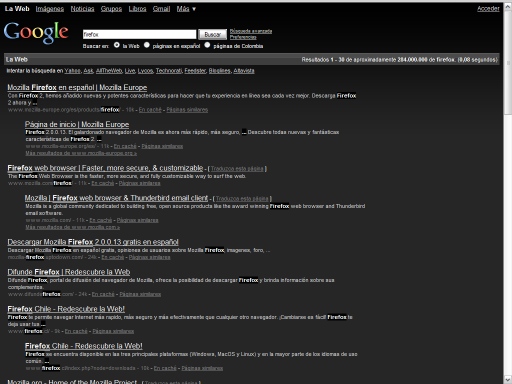Try the search on Lycos
The width and height of the screenshot is (512, 384).
coord(146,71)
